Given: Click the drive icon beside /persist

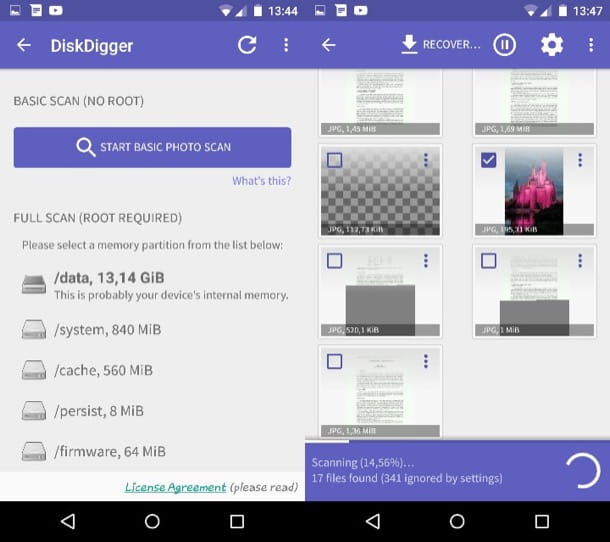Looking at the screenshot, I should click(x=34, y=410).
